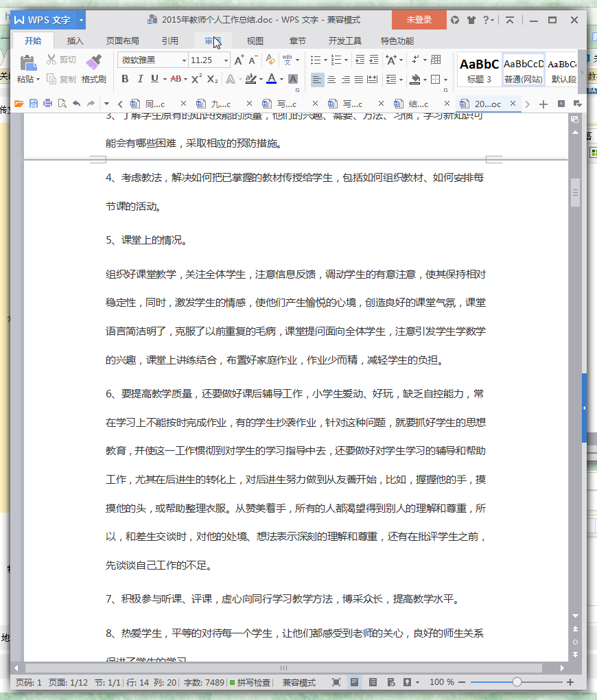Image resolution: width=597 pixels, height=700 pixels.
Task: Open the 插入 ribbon tab
Action: [x=75, y=41]
